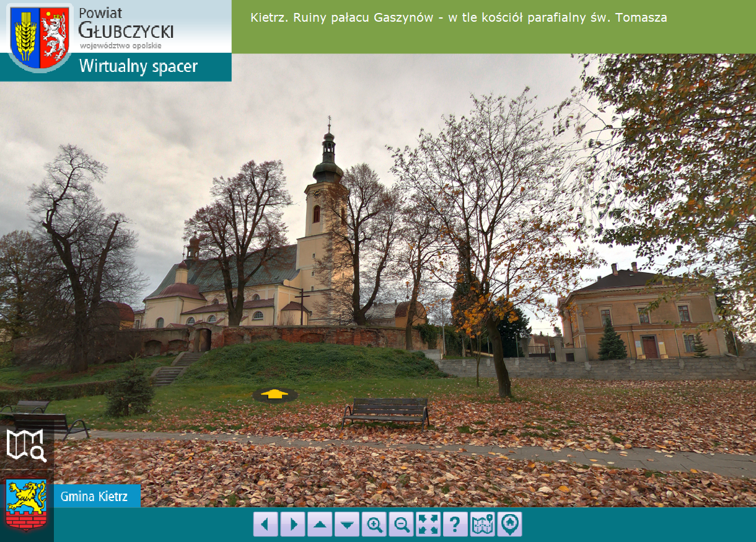Click the yellow navigation arrow hotspot on the grass

pos(275,394)
